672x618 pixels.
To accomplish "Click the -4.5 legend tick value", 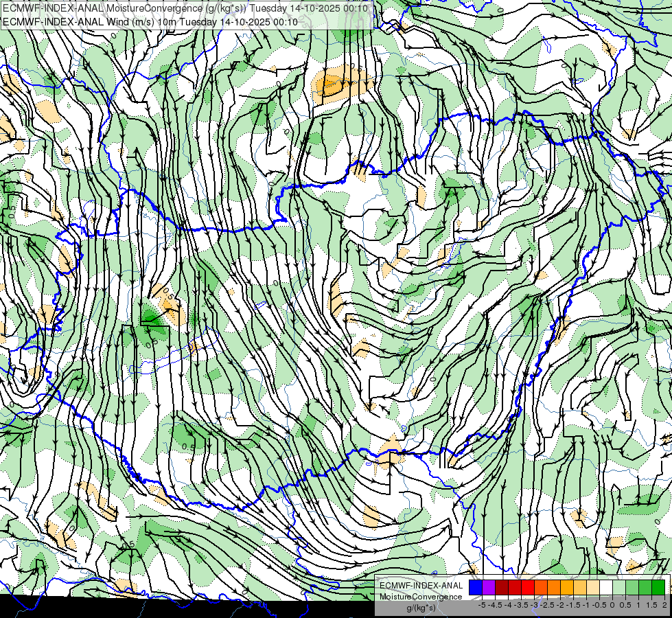I will pos(495,605).
